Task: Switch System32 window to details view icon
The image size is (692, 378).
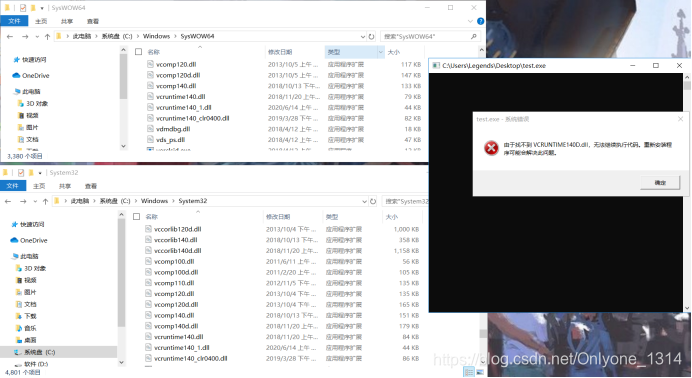Action: (469, 372)
